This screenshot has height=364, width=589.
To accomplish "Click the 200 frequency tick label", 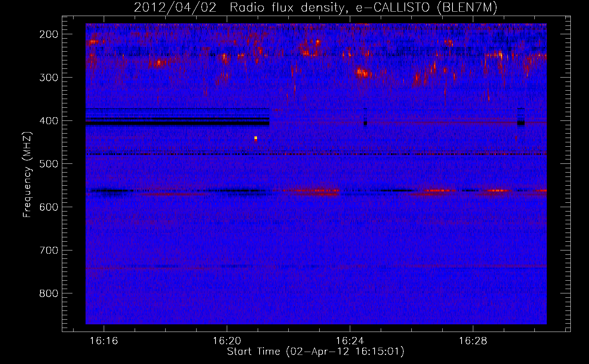I will [49, 34].
